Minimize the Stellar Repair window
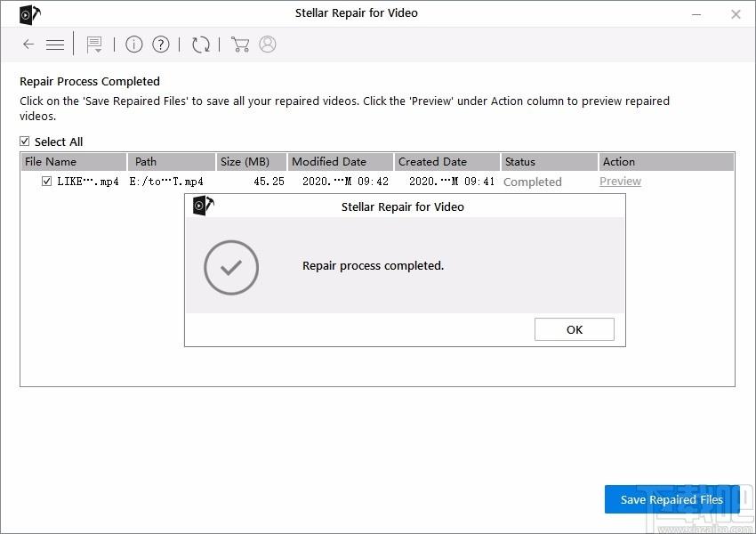Image resolution: width=756 pixels, height=534 pixels. [x=696, y=14]
